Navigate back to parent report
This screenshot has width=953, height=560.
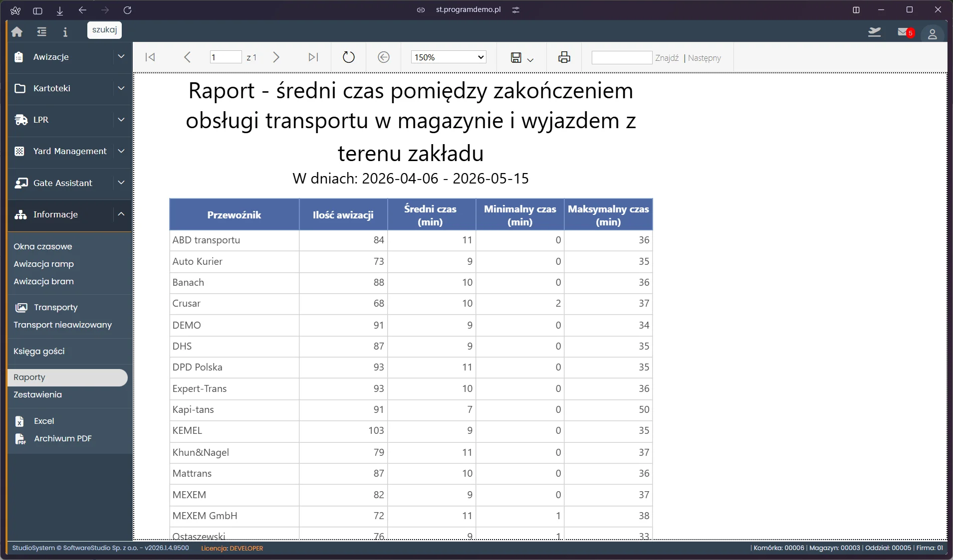click(x=383, y=57)
